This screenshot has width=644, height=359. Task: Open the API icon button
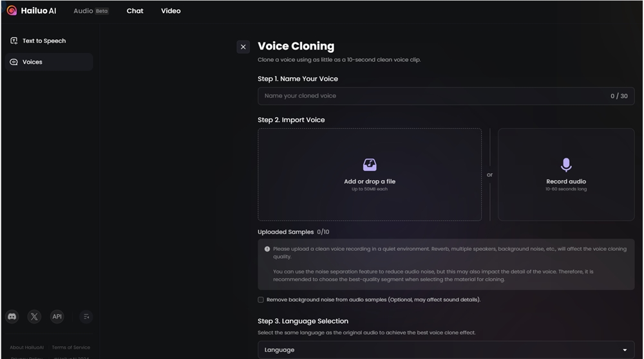point(57,317)
